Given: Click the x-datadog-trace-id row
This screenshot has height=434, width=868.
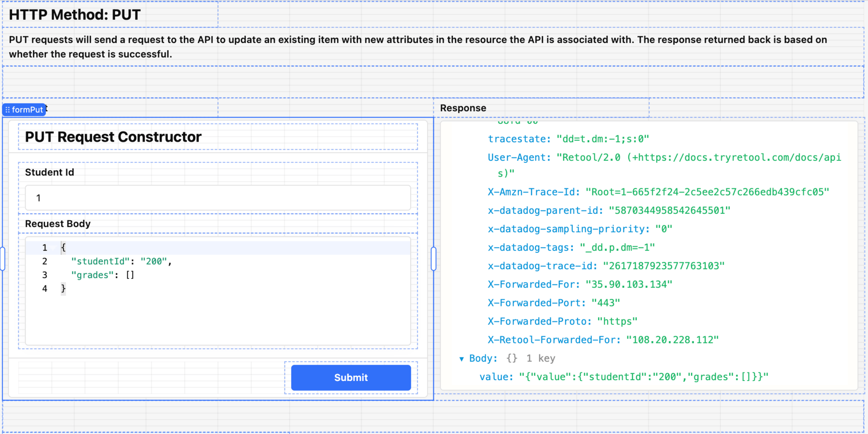Looking at the screenshot, I should (x=606, y=266).
